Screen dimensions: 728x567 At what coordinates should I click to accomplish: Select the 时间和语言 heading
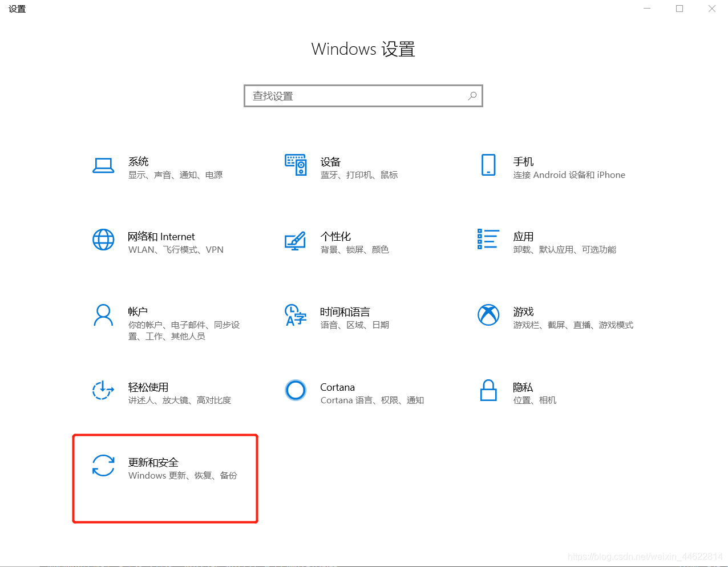click(345, 311)
